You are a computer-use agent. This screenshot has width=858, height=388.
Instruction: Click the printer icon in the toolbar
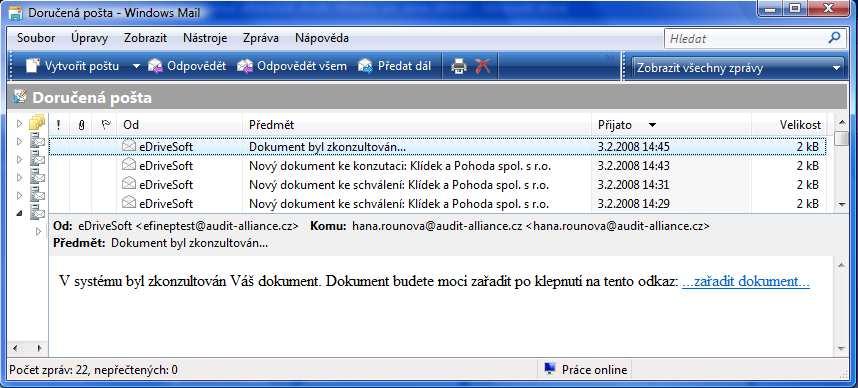459,66
